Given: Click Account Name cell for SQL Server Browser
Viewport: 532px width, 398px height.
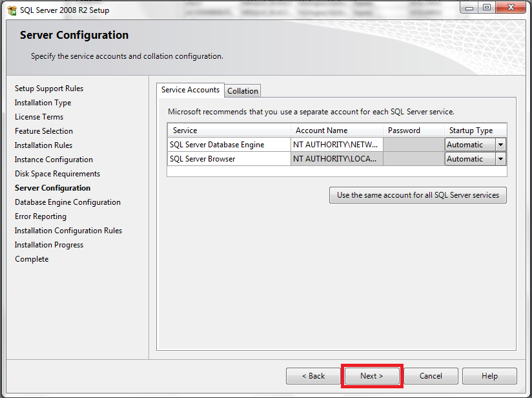Looking at the screenshot, I should [x=337, y=159].
